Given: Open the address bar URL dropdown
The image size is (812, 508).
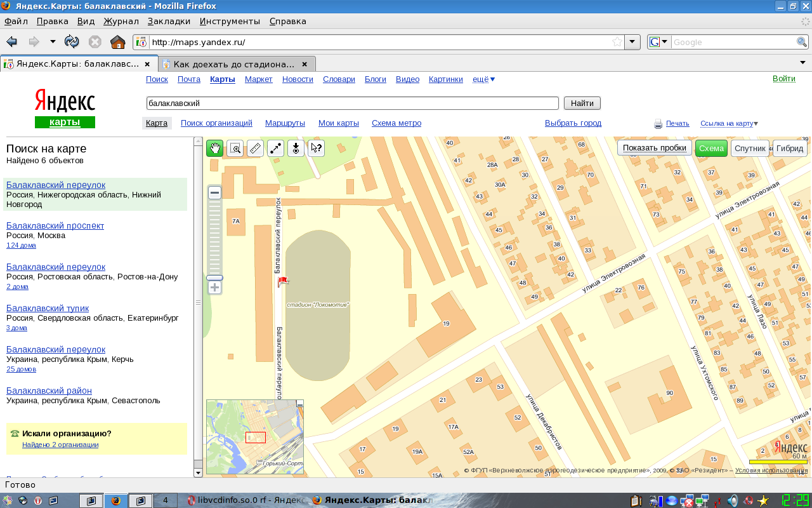Looking at the screenshot, I should (632, 42).
